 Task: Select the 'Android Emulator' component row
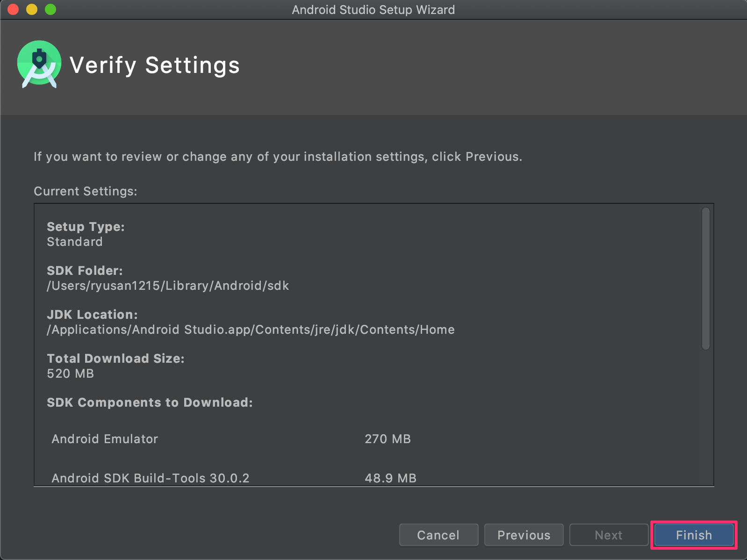[x=231, y=439]
